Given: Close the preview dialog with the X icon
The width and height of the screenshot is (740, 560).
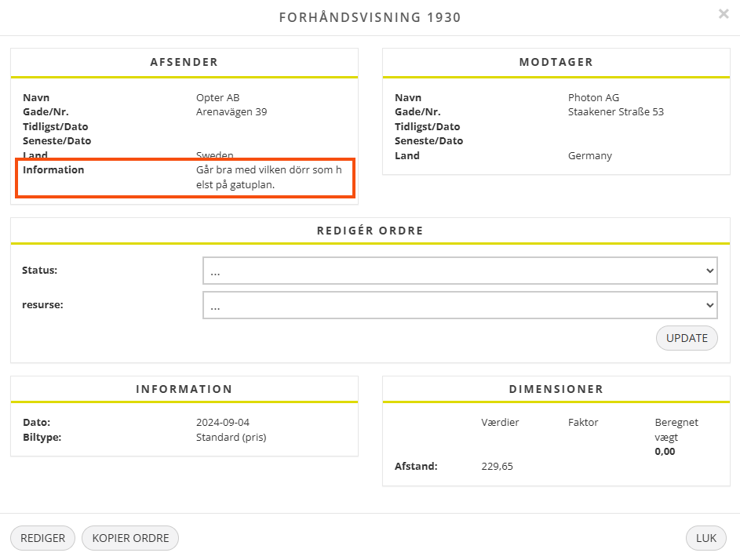Looking at the screenshot, I should [724, 14].
